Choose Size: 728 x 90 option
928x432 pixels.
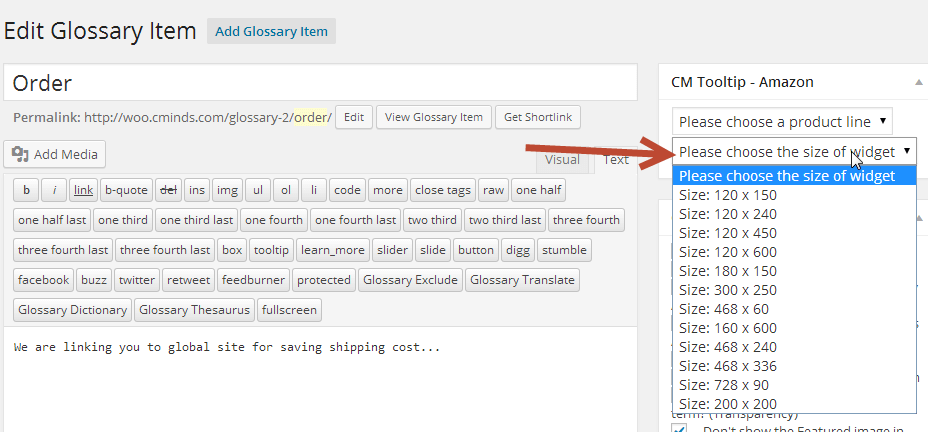point(723,385)
